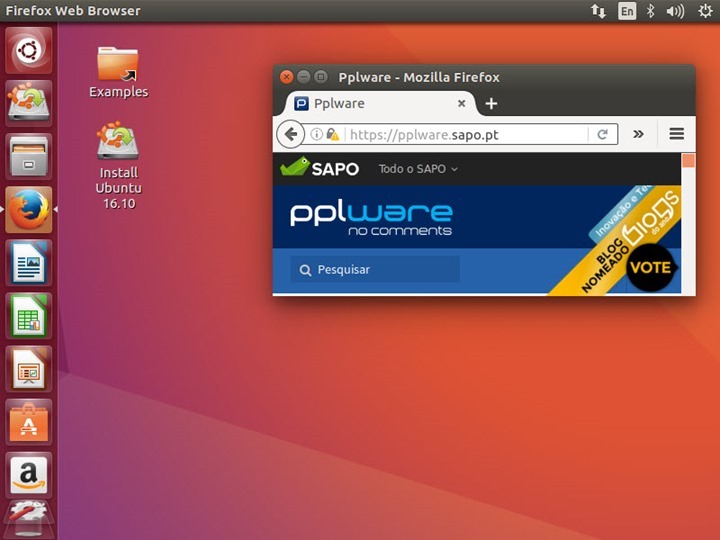Screen dimensions: 720x540
Task: Click the Amazon launcher icon
Action: 29,476
